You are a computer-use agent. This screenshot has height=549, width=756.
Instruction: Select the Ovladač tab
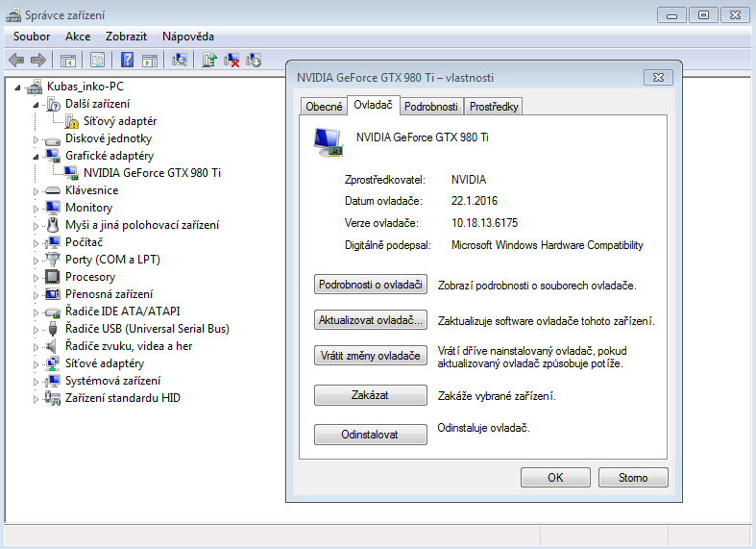(x=373, y=105)
